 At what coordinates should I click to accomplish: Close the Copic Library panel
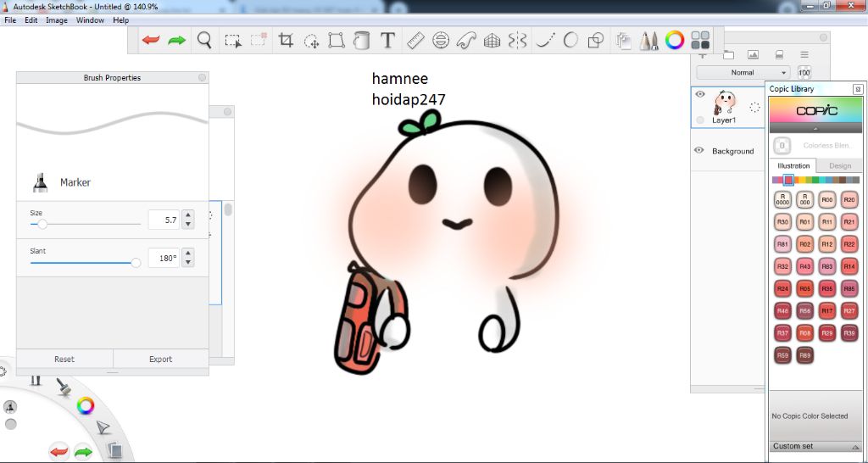click(858, 88)
